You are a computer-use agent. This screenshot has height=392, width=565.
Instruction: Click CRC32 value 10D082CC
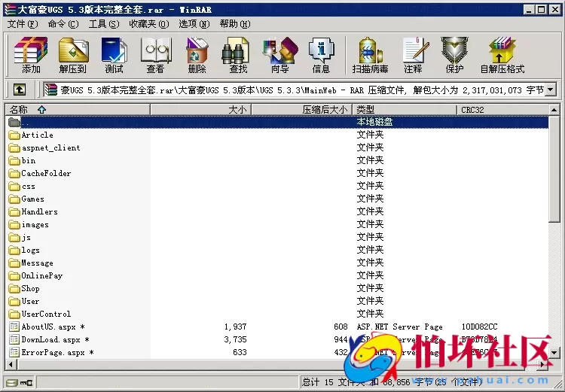pyautogui.click(x=479, y=327)
